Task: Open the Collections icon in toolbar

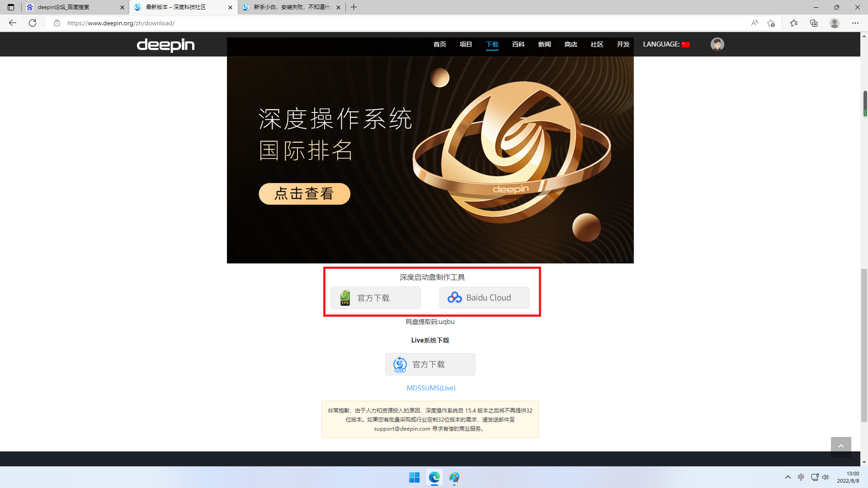Action: point(814,23)
